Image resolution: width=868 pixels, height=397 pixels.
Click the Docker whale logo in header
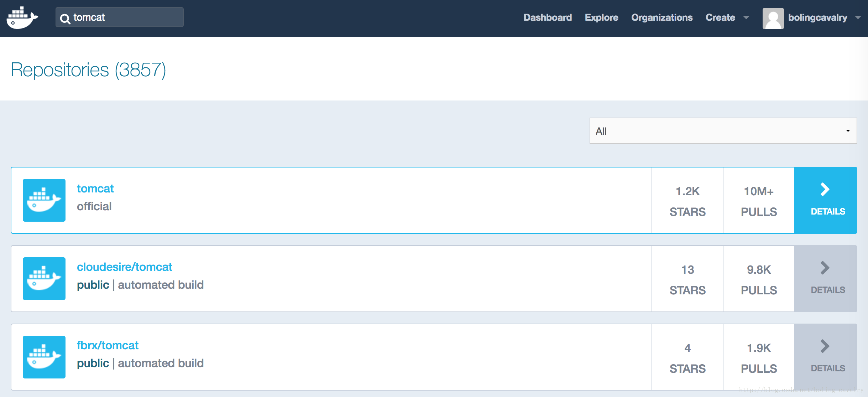click(x=22, y=18)
